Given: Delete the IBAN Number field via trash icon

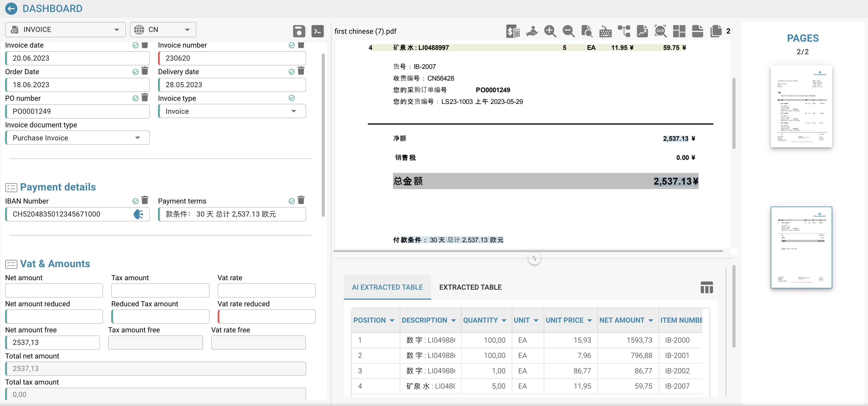Looking at the screenshot, I should [145, 200].
